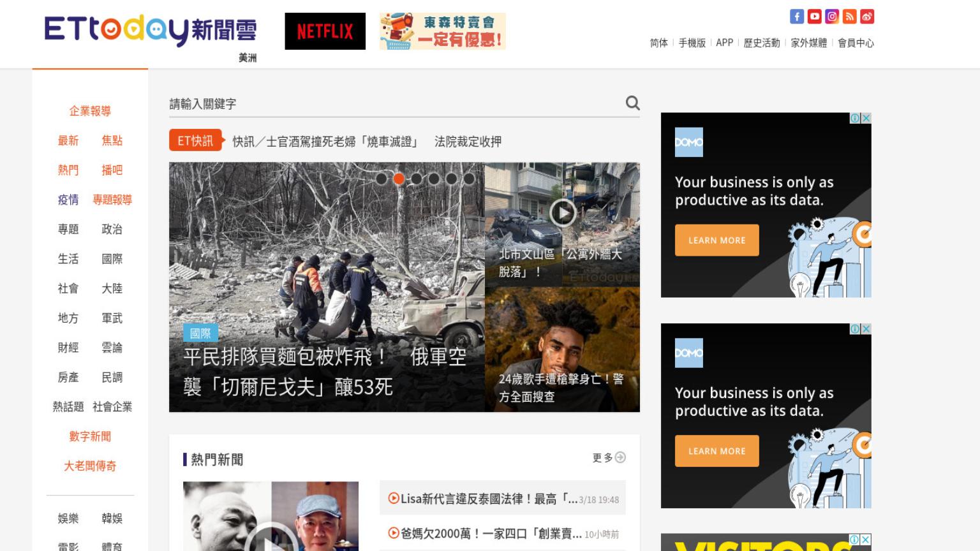Open 大老闆傳奇 sidebar item
This screenshot has height=551, width=980.
90,466
